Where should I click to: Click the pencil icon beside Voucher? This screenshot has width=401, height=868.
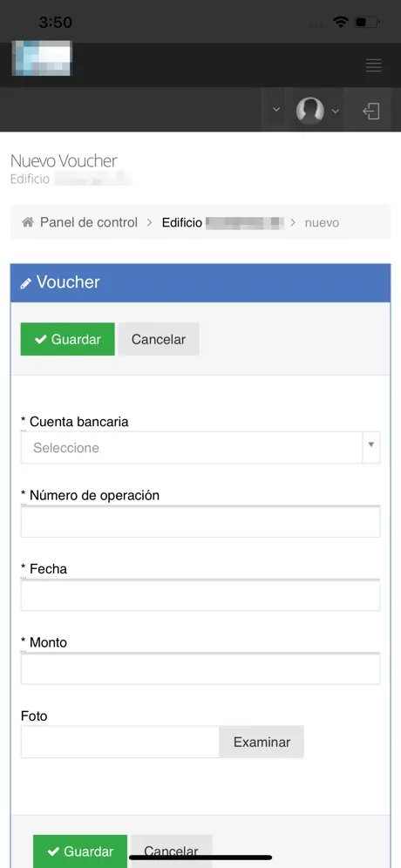[25, 283]
